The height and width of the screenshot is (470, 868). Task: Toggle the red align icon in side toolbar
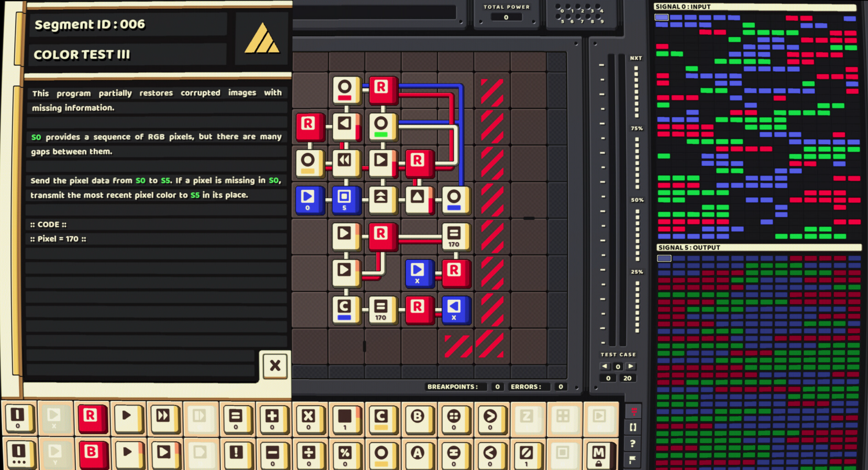[x=634, y=411]
